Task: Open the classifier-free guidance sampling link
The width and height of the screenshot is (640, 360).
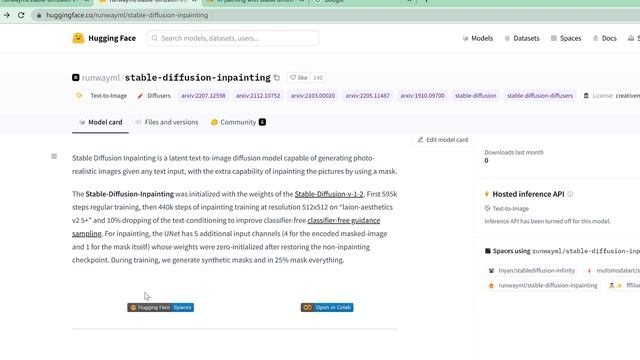Action: pos(344,220)
